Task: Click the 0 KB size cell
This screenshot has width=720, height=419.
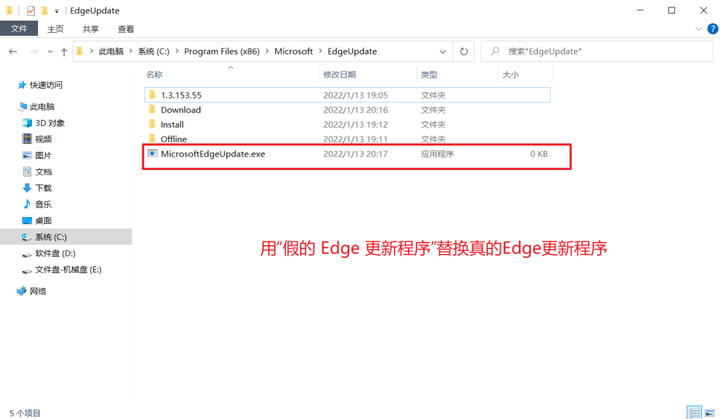Action: (x=539, y=154)
